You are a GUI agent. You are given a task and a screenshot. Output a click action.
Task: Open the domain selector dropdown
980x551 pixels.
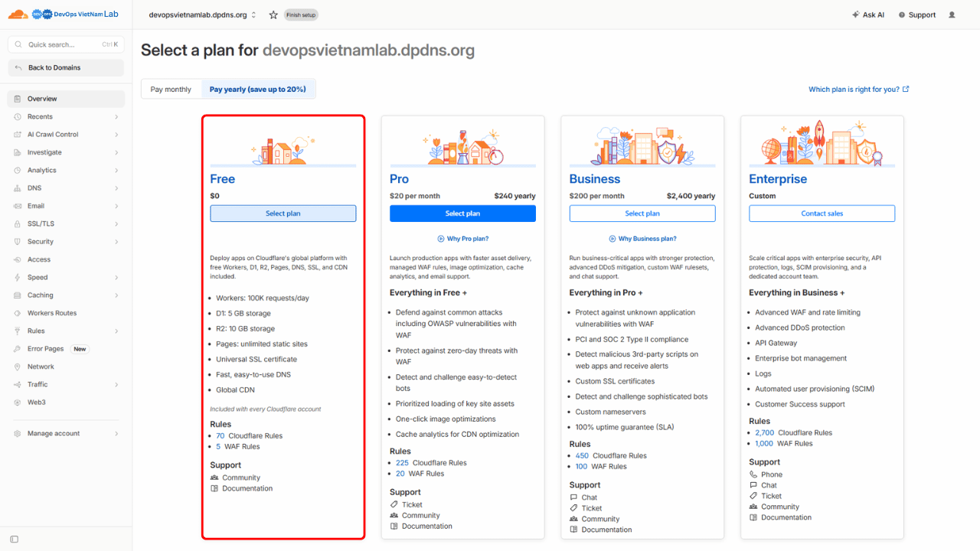point(203,15)
